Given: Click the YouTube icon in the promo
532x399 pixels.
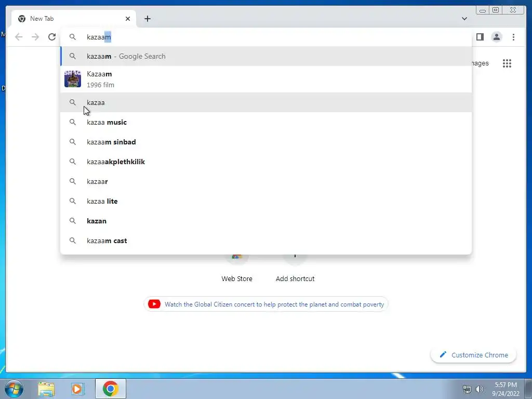Looking at the screenshot, I should [154, 304].
